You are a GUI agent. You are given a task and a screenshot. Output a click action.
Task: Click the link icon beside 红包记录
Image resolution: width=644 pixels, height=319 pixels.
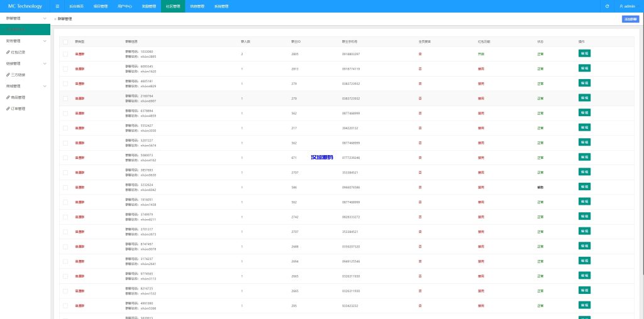coord(8,52)
